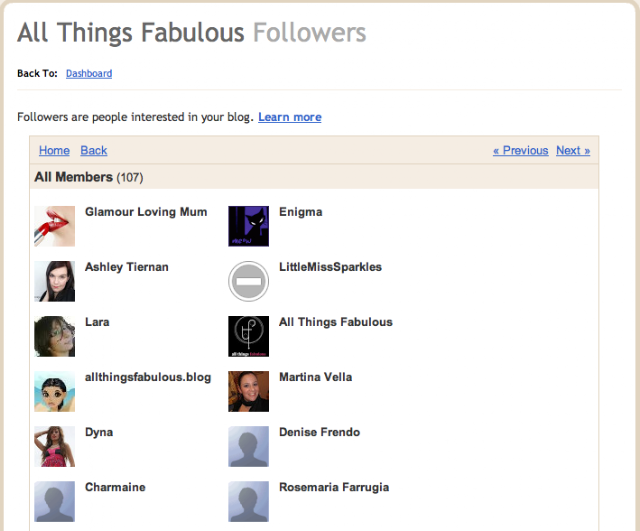Select LittleMissSparkles' grey blocked avatar icon
640x531 pixels.
[x=248, y=281]
